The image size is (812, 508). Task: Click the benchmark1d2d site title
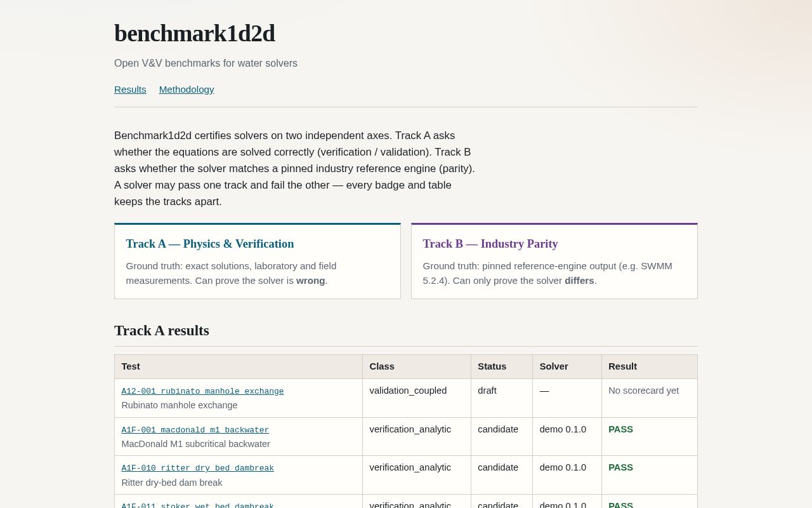point(194,33)
